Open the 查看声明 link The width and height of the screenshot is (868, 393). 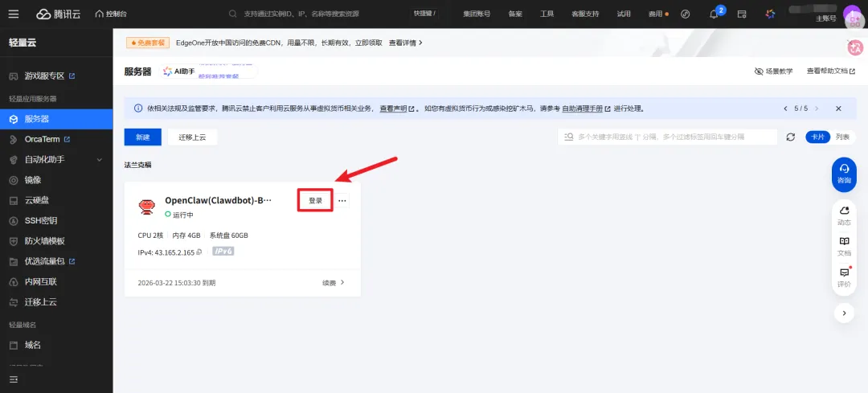click(x=396, y=108)
